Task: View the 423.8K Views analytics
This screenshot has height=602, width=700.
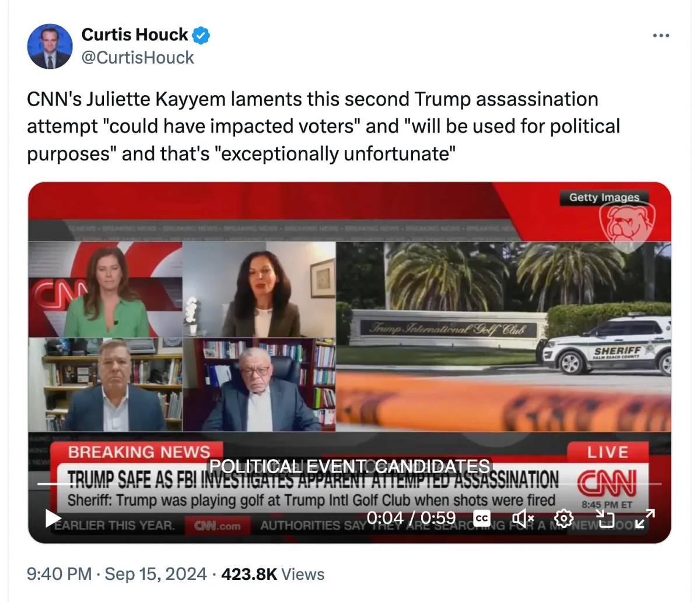Action: pos(273,574)
